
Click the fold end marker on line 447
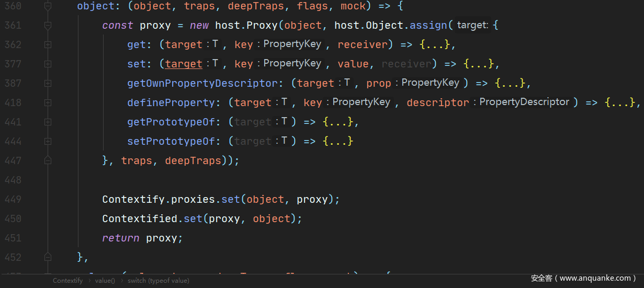48,160
